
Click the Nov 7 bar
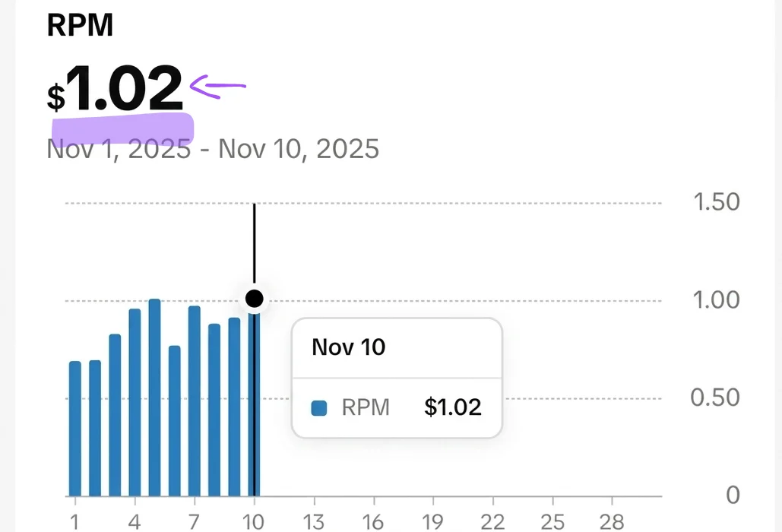point(195,401)
